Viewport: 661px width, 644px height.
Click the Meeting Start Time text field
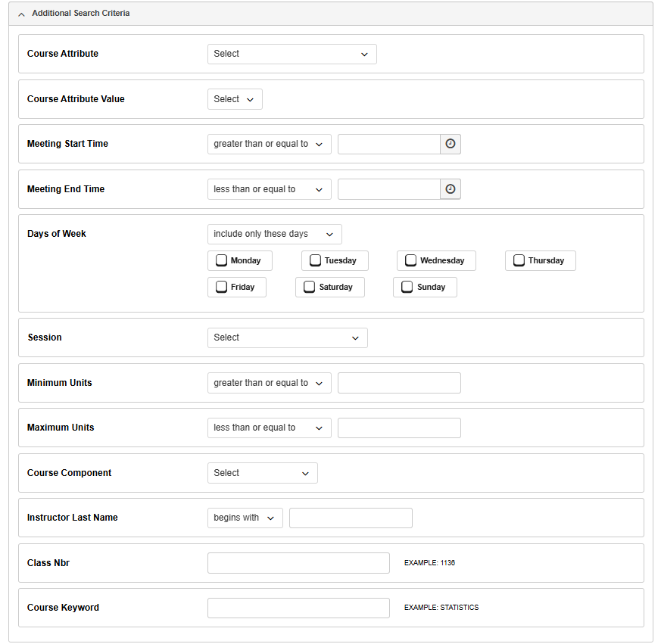coord(388,144)
